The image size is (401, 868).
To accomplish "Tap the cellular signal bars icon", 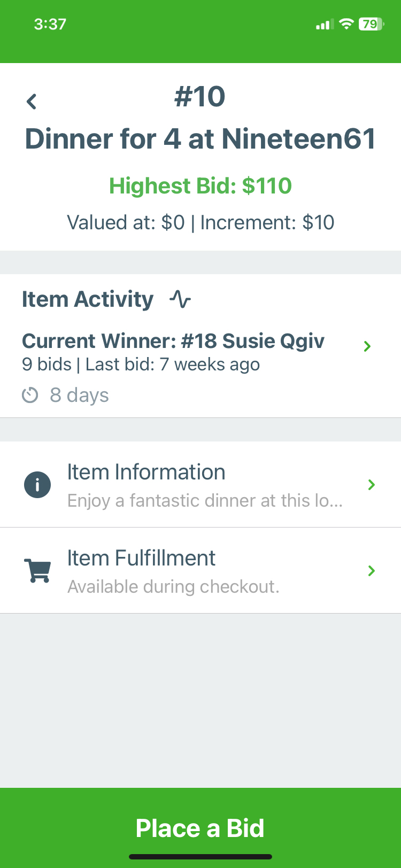I will click(x=325, y=24).
